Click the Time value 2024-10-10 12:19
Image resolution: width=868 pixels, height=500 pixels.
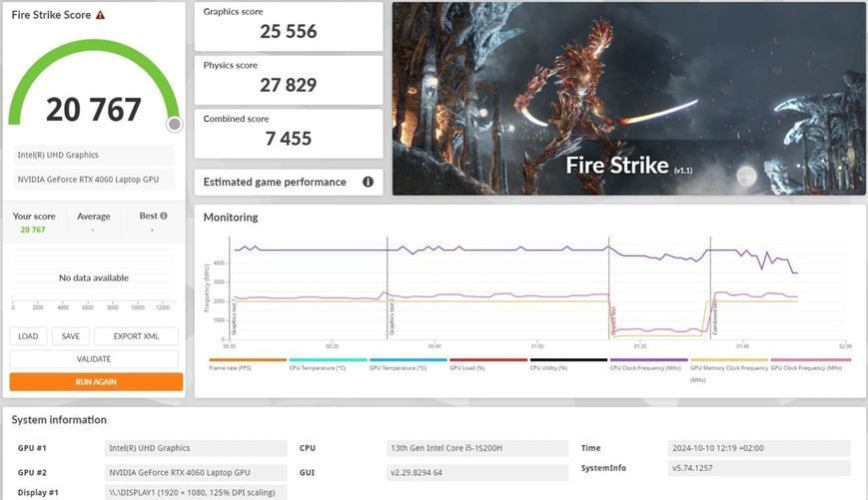pos(759,448)
